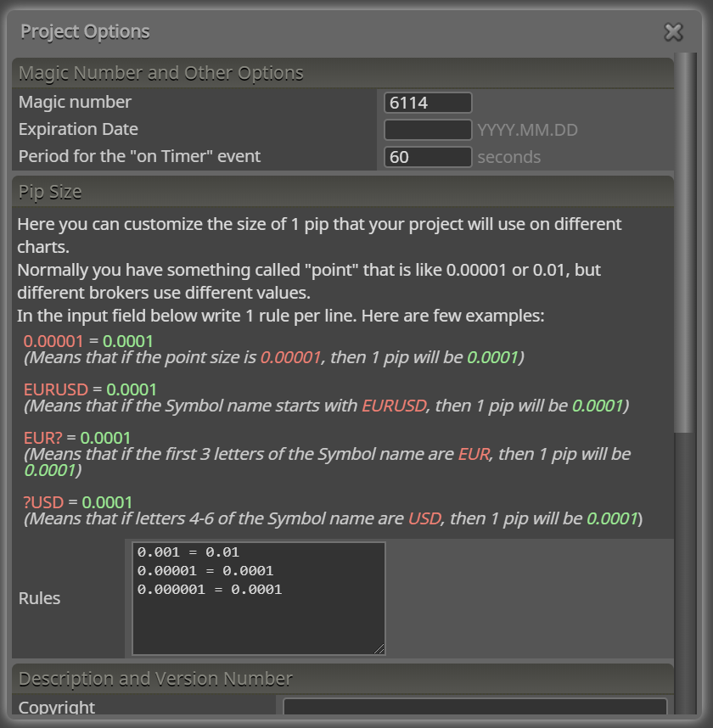Click the Magic number input field
Viewport: 713px width, 728px height.
coord(428,103)
